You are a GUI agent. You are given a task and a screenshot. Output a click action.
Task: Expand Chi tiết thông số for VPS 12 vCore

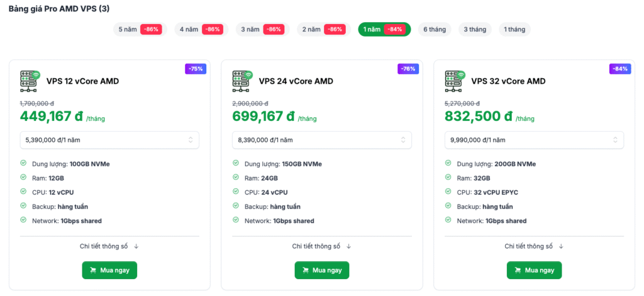click(109, 246)
